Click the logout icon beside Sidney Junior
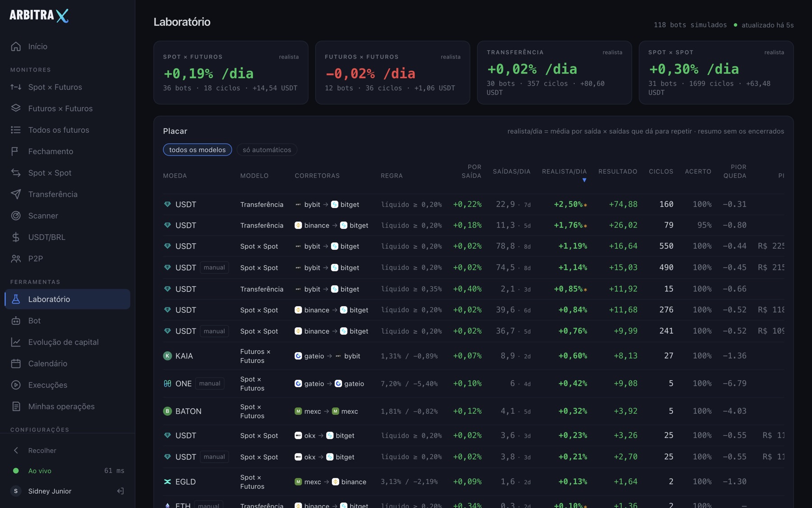812x508 pixels. click(x=120, y=491)
